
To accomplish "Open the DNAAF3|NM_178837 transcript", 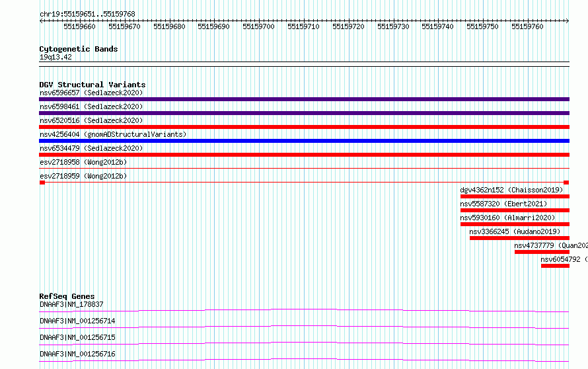I will click(x=71, y=305).
